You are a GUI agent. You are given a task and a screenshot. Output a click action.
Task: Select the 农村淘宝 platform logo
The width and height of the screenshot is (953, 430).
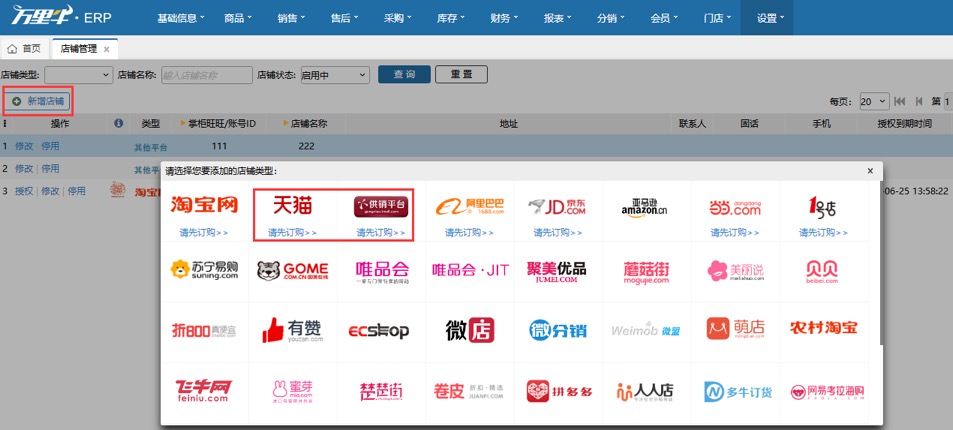tap(824, 328)
